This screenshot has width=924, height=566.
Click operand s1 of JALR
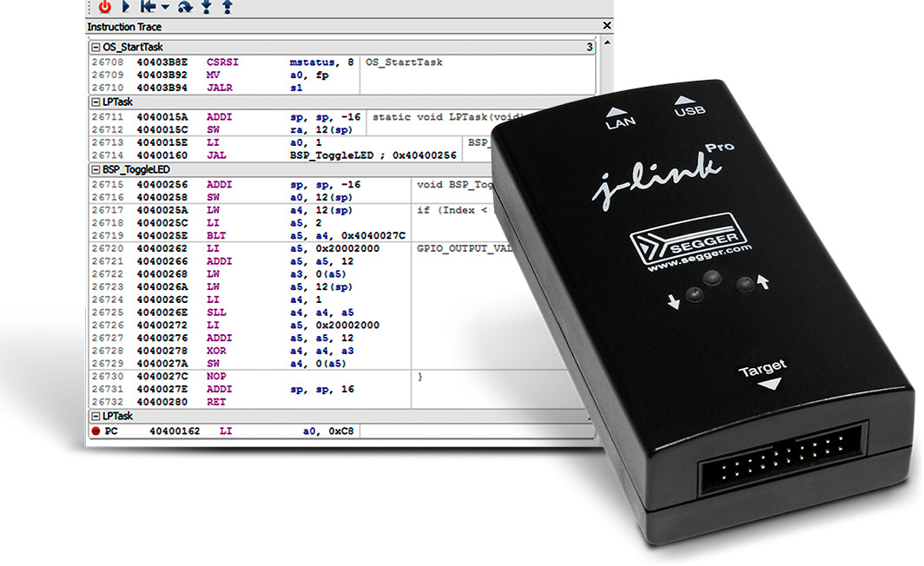[x=296, y=88]
